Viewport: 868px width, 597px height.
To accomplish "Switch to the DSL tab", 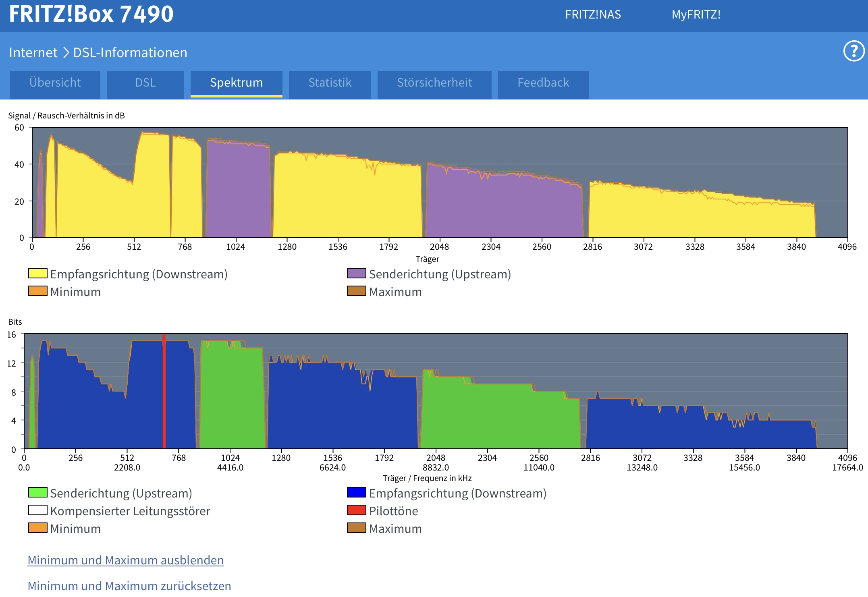I will [x=145, y=83].
